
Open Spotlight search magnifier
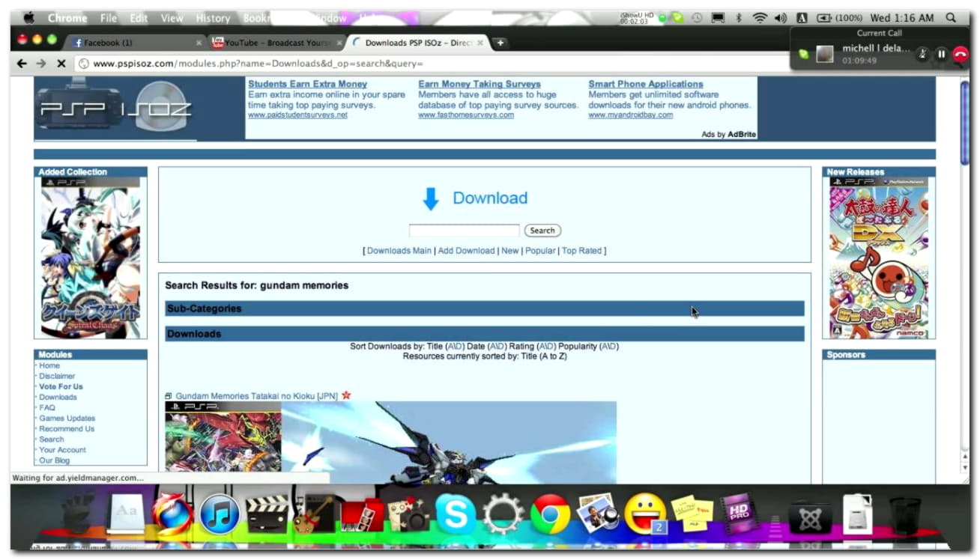click(952, 17)
